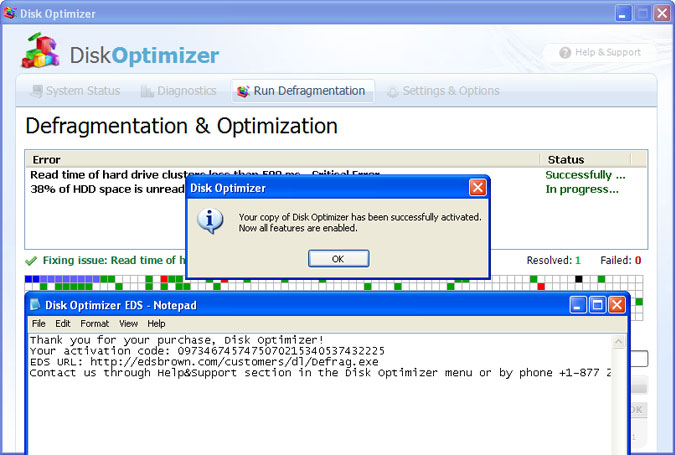Click the blue blocks at the cluster map start
Image resolution: width=675 pixels, height=455 pixels.
tap(32, 279)
